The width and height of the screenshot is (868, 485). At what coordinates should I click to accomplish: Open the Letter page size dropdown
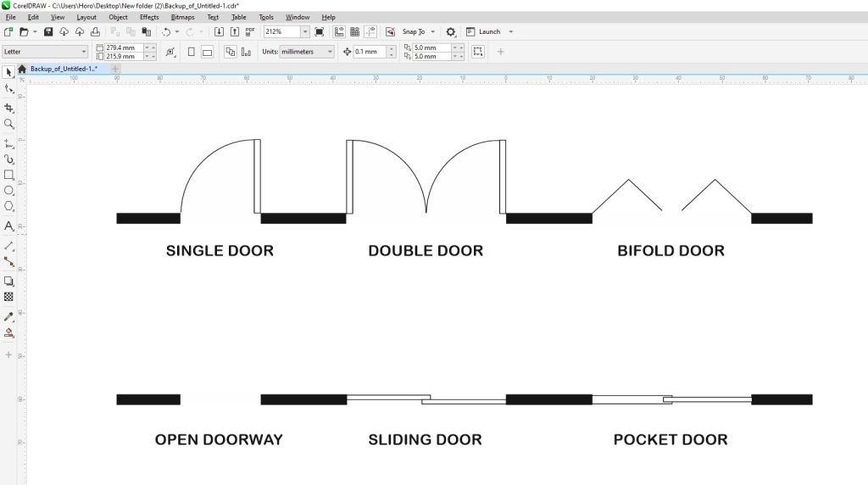click(45, 52)
